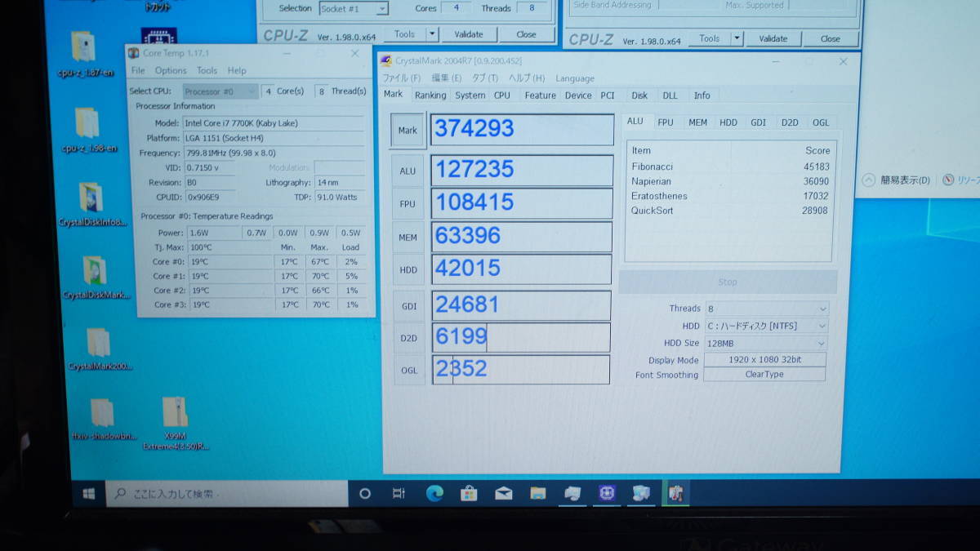Click the Font Smoothing ClearType field
The image size is (980, 551).
764,375
